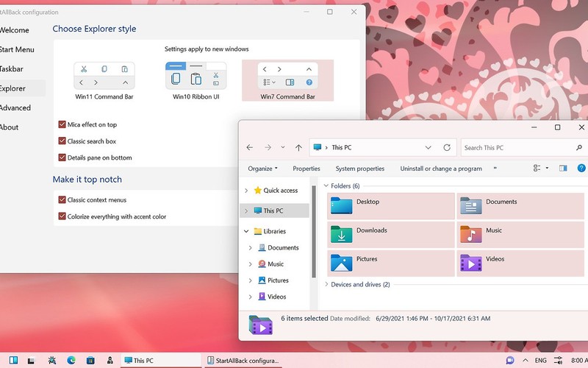Toggle Classic context menus checkbox
The image size is (588, 368).
tap(62, 199)
